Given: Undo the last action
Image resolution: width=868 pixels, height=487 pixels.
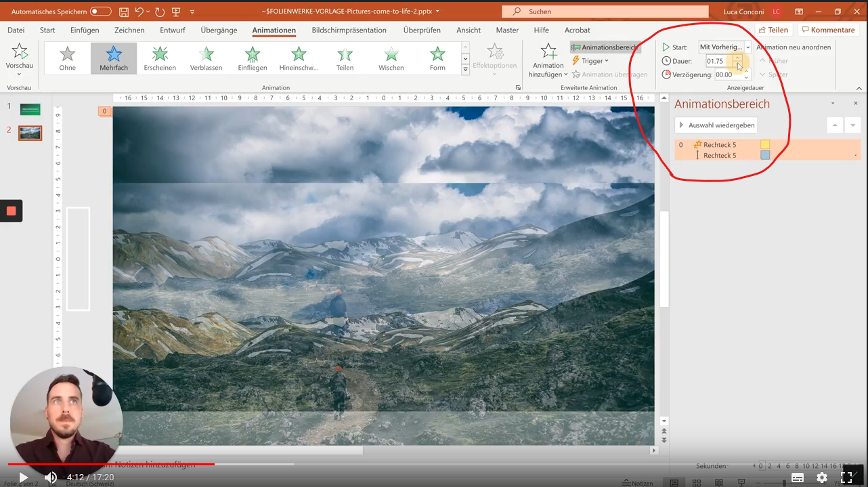Looking at the screenshot, I should pos(139,12).
